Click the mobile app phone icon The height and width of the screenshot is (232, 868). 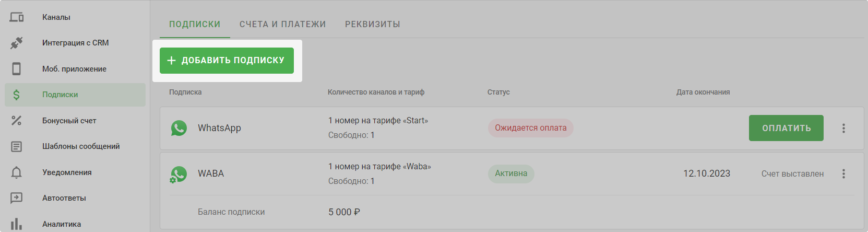coord(17,69)
